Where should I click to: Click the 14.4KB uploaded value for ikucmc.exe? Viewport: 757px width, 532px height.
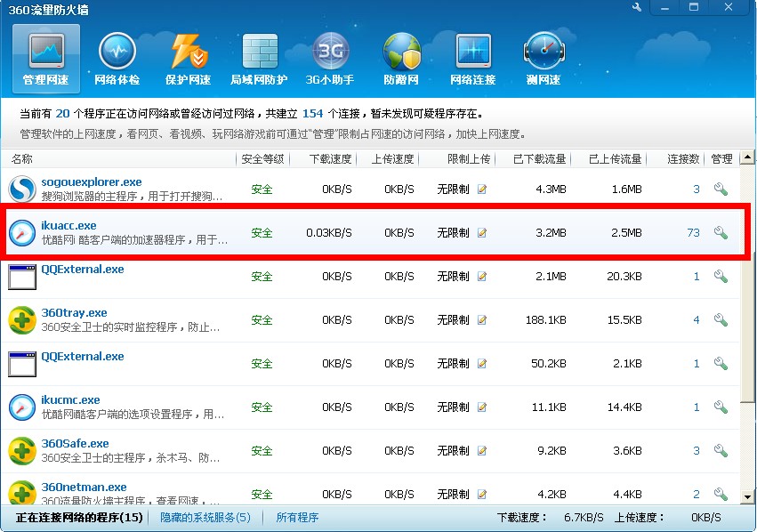624,407
